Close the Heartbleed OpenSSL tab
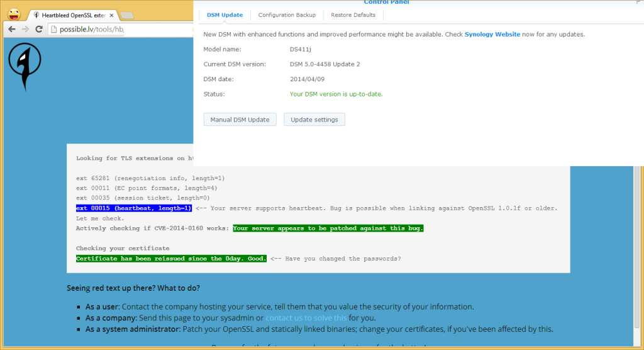 [112, 14]
